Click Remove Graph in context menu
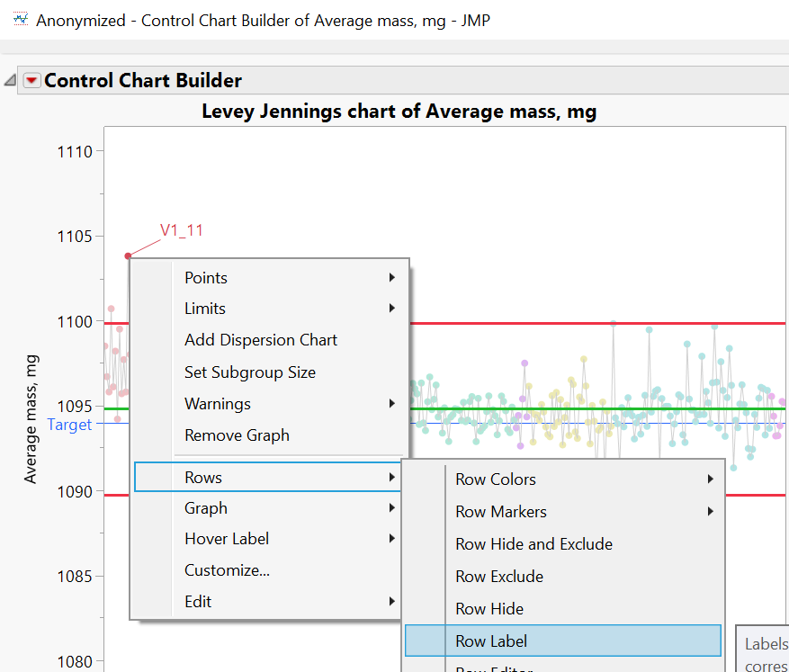The width and height of the screenshot is (789, 672). (237, 435)
